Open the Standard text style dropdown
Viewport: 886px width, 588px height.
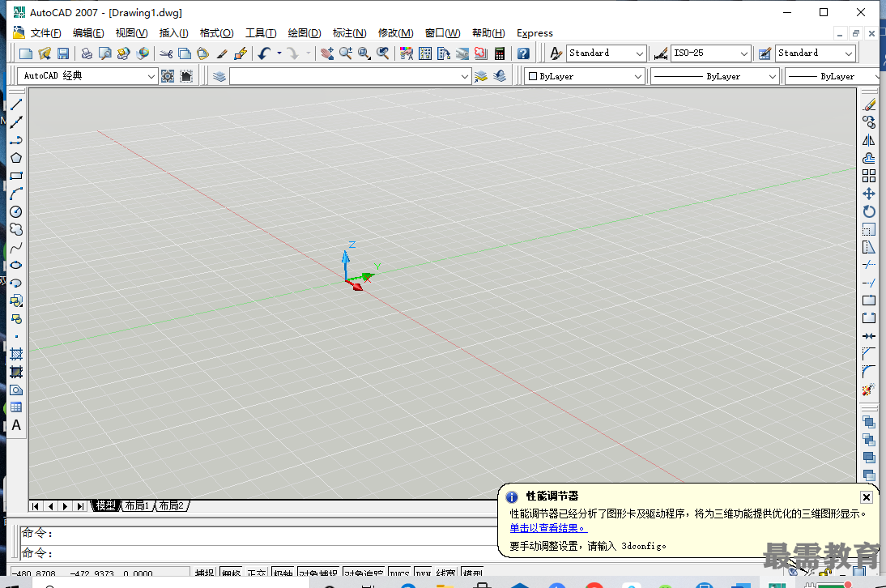[607, 53]
